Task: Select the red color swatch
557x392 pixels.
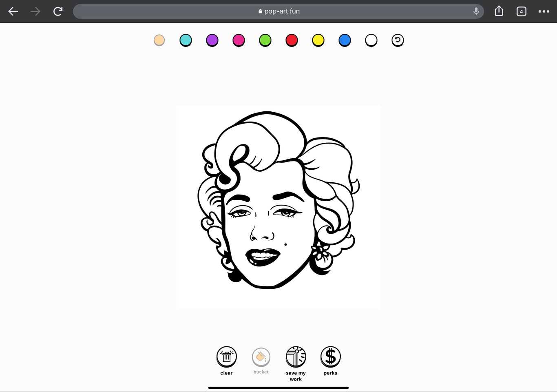Action: tap(292, 40)
